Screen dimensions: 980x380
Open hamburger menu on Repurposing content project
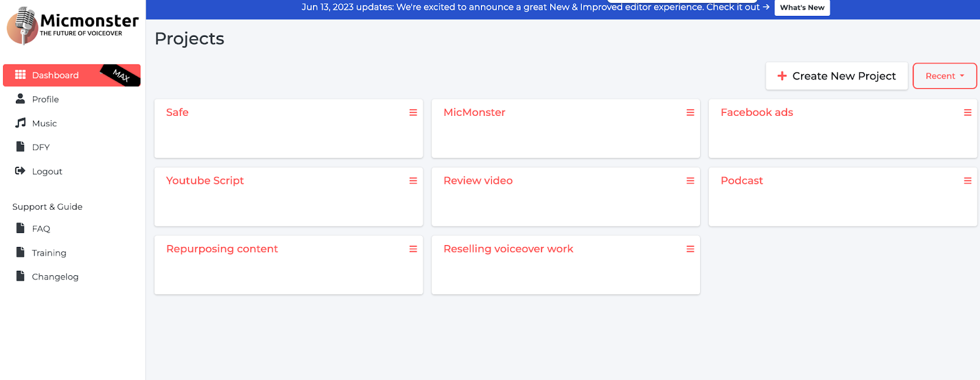[413, 249]
